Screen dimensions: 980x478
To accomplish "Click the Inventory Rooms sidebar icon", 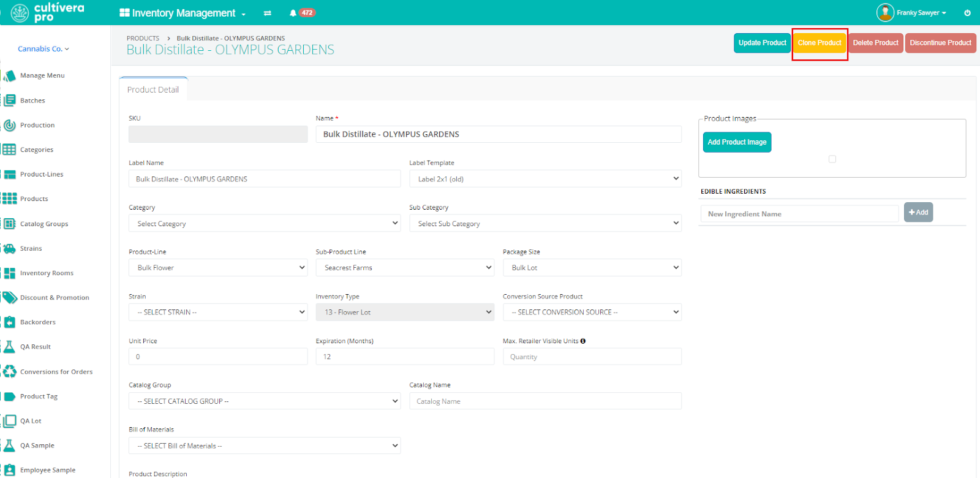I will coord(9,273).
